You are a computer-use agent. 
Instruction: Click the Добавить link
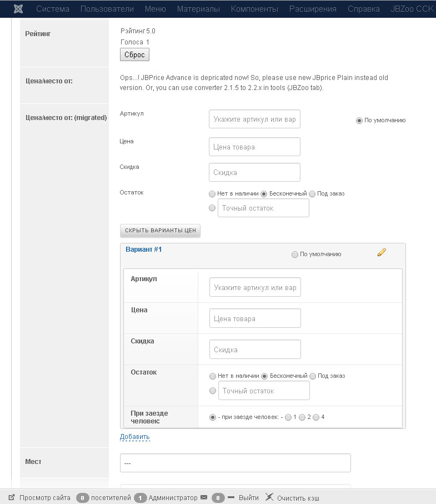tap(134, 437)
